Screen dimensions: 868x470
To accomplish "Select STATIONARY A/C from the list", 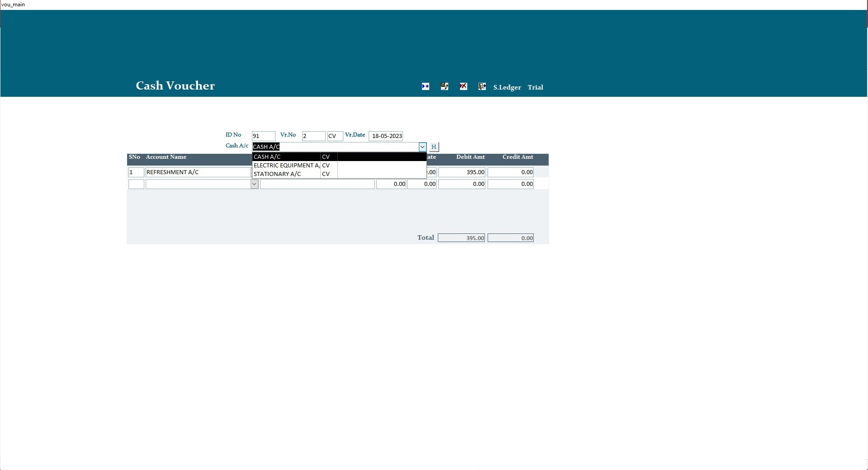I will 339,174.
